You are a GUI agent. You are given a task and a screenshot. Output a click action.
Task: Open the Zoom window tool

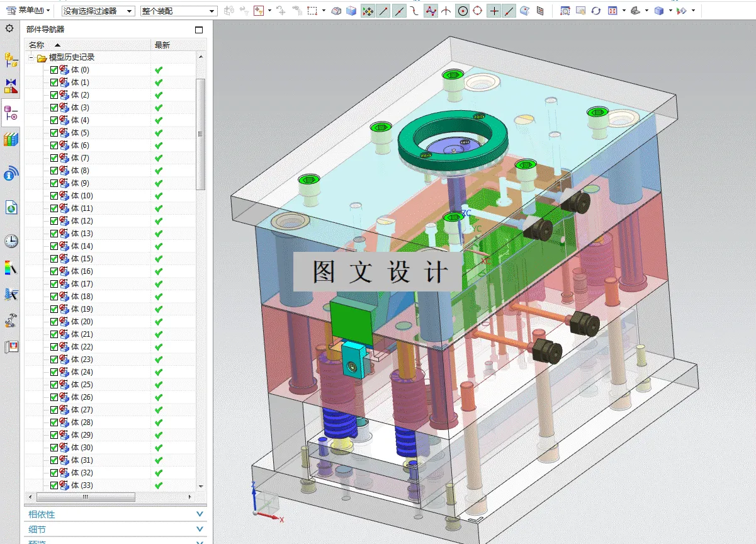[566, 11]
